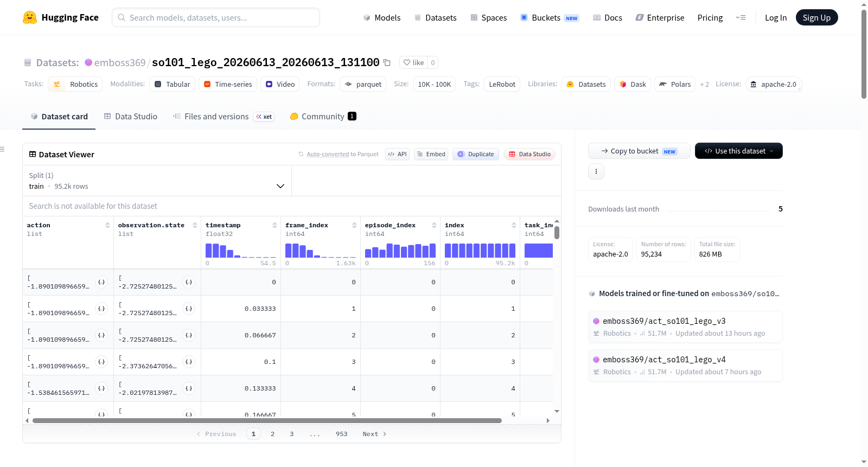Open the Pricing page link
Screen dimensions: 868x467
click(x=710, y=17)
